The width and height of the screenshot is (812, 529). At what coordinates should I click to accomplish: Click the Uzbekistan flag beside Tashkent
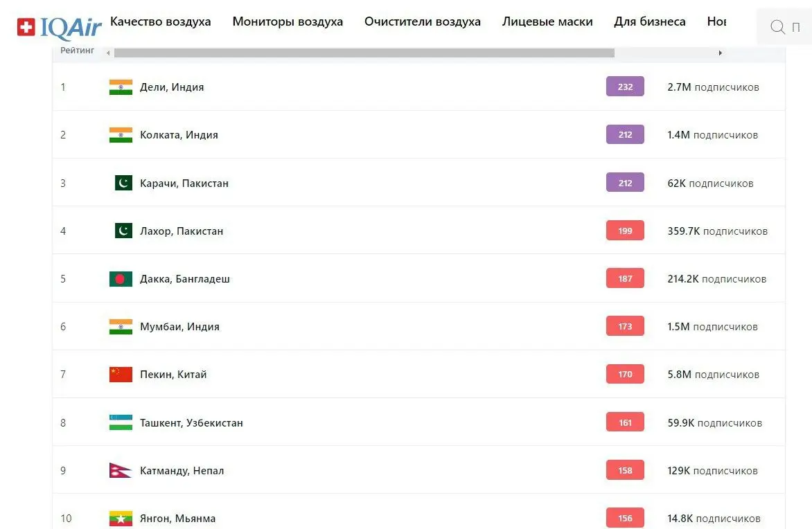(121, 422)
